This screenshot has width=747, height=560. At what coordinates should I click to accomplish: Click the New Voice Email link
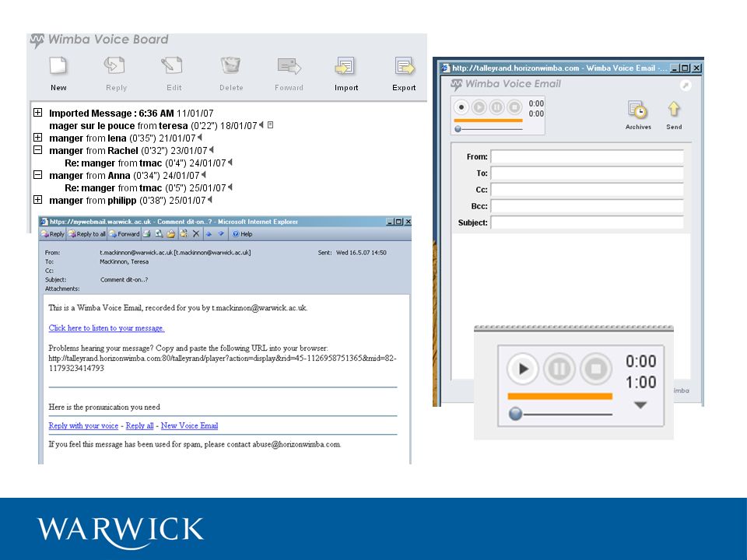[x=189, y=425]
